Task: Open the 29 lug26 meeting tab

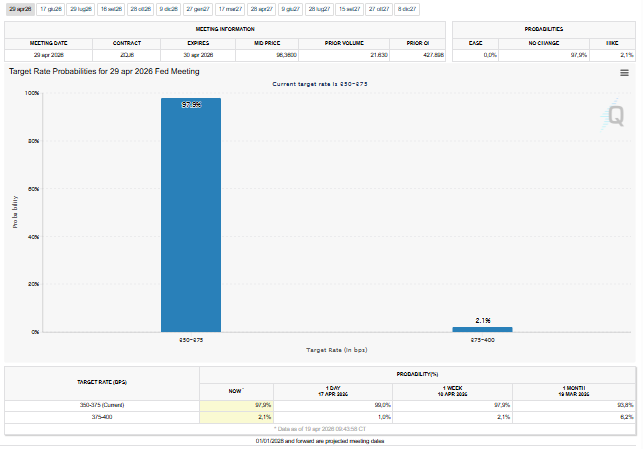Action: (80, 8)
